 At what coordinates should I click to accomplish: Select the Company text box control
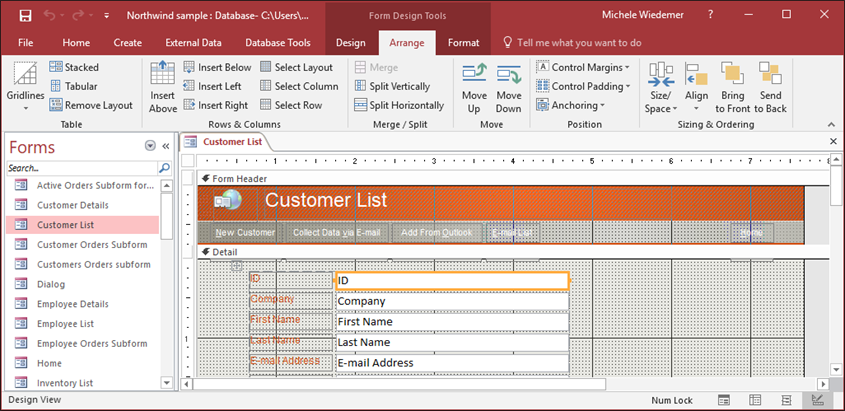point(452,301)
